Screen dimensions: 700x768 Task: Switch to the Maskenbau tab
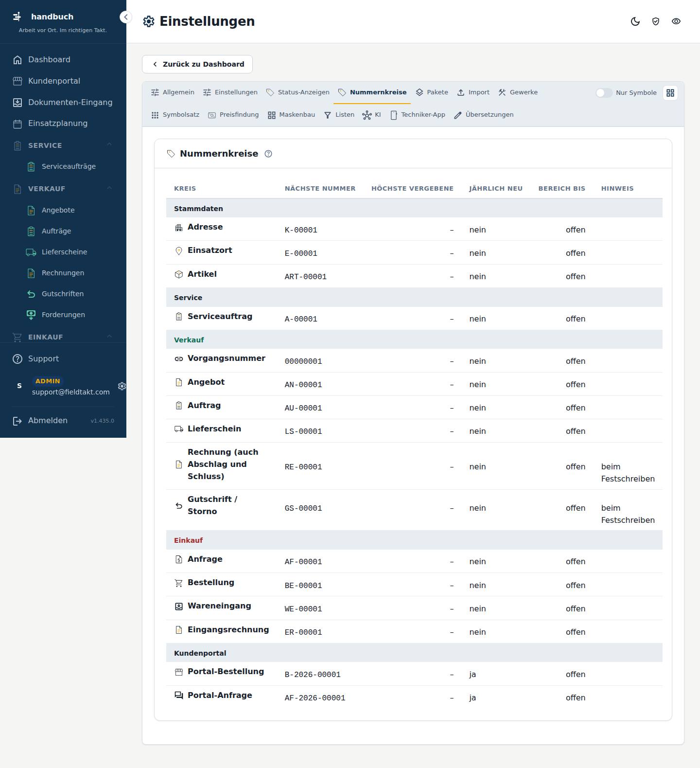pyautogui.click(x=291, y=115)
